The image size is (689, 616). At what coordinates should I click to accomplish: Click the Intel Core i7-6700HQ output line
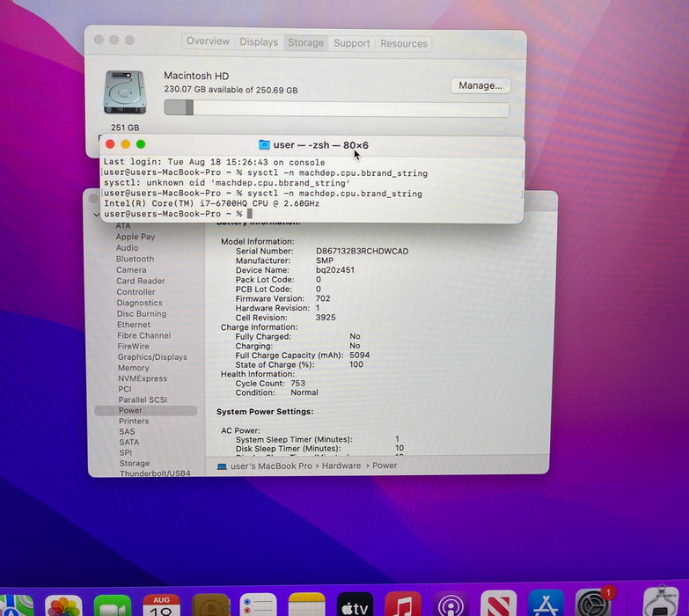pyautogui.click(x=211, y=203)
